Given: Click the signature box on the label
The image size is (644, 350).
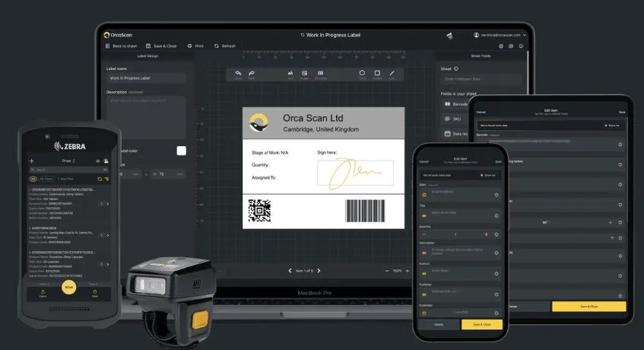Looking at the screenshot, I should pyautogui.click(x=355, y=173).
